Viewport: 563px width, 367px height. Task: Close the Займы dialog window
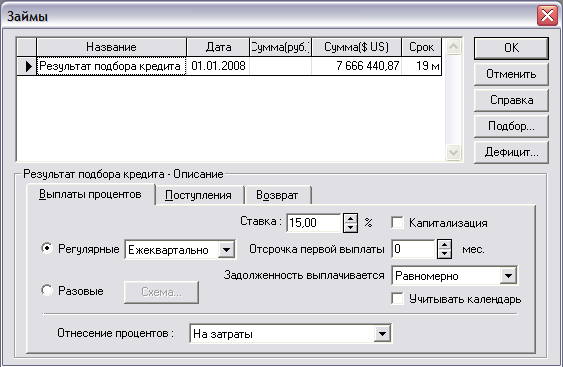547,16
